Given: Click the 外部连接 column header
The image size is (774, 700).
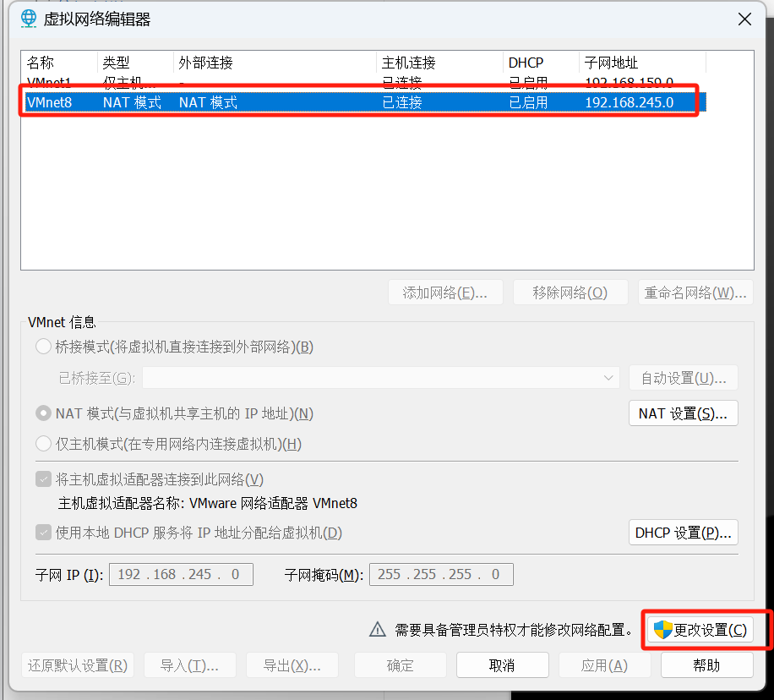Looking at the screenshot, I should pos(275,63).
